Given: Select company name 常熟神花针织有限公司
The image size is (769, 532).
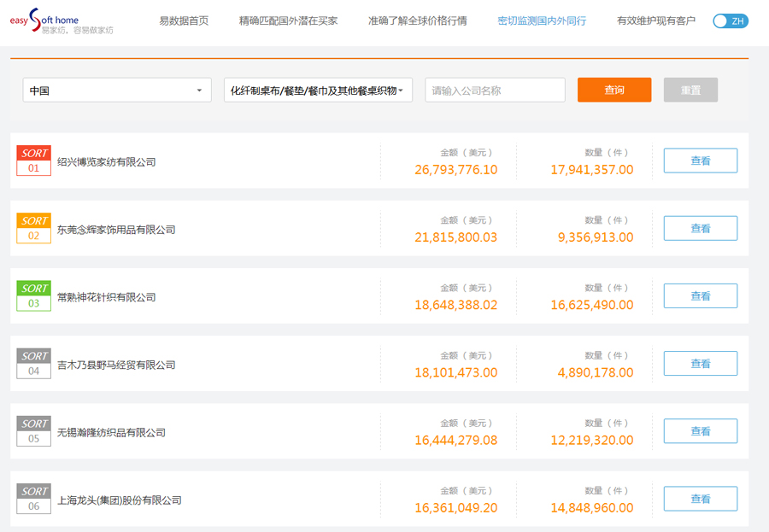Looking at the screenshot, I should (107, 298).
